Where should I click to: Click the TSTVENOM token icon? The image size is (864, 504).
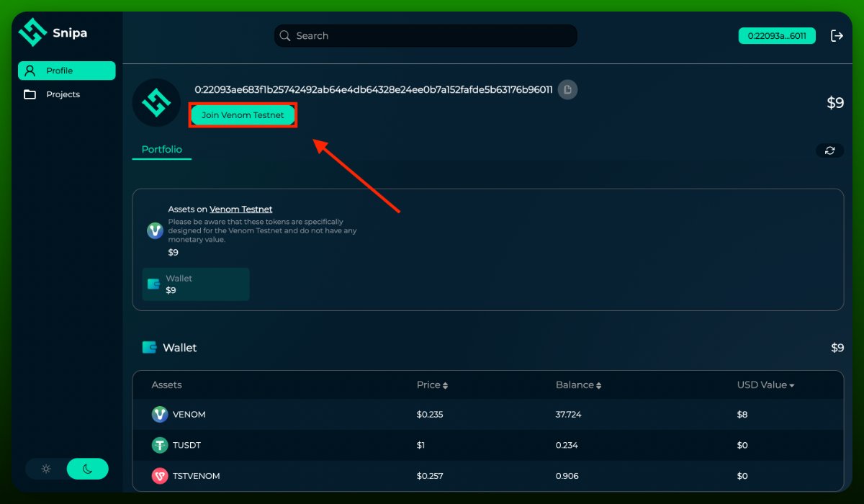[x=160, y=476]
